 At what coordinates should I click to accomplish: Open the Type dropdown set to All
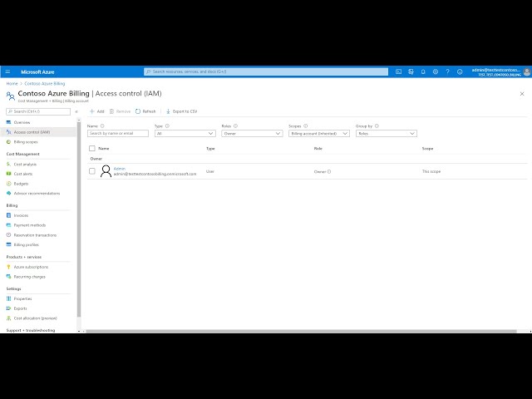point(185,133)
